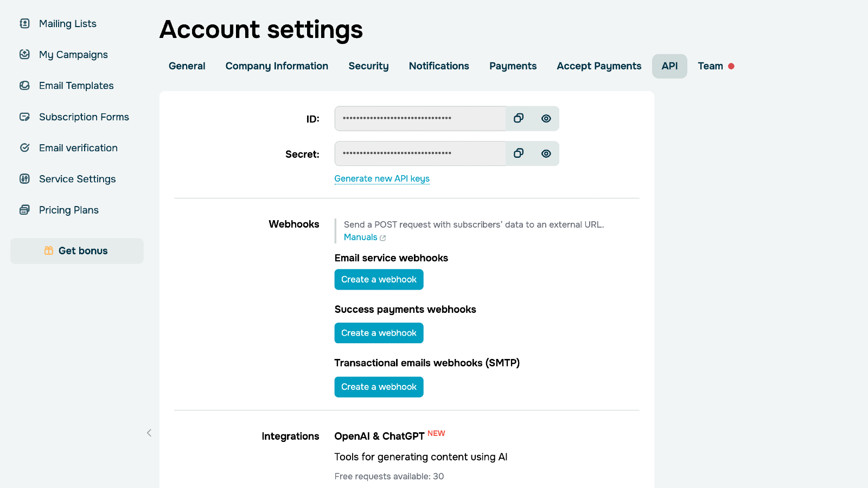Click the Service Settings sidebar icon
868x488 pixels.
pos(24,179)
